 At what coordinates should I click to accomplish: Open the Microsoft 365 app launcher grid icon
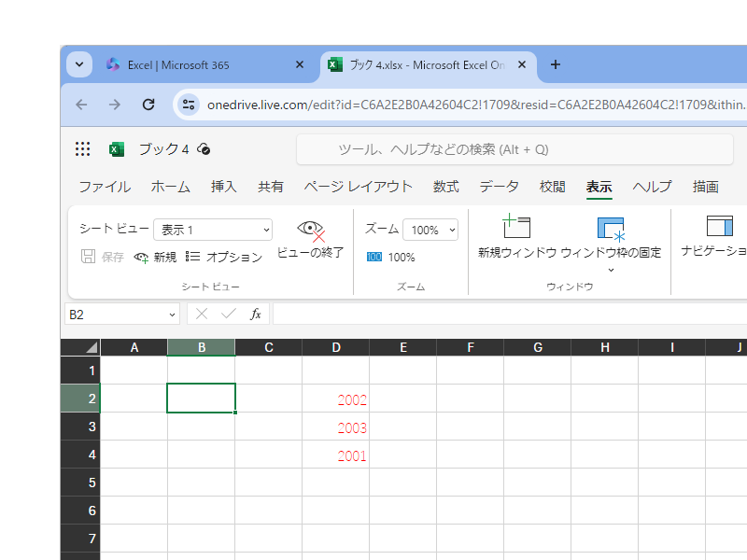(x=82, y=148)
